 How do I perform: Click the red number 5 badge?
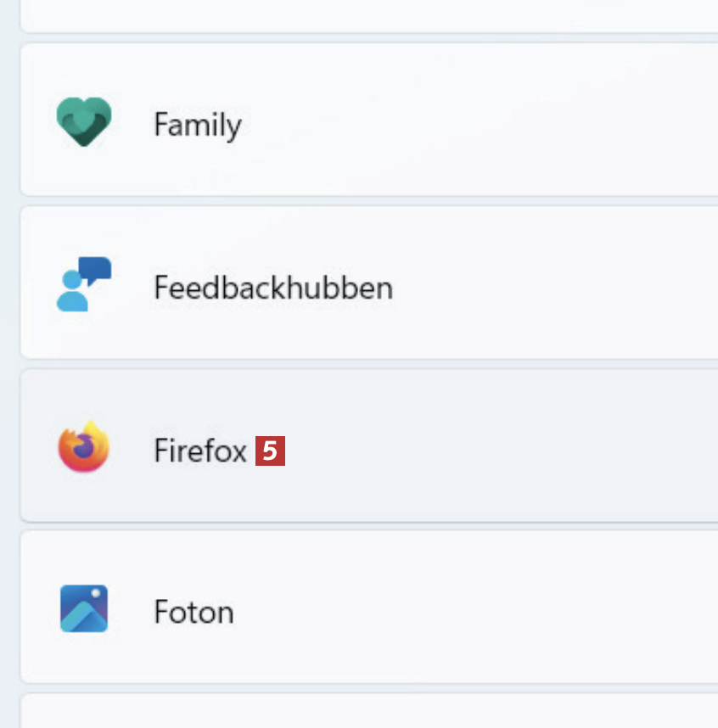click(270, 451)
